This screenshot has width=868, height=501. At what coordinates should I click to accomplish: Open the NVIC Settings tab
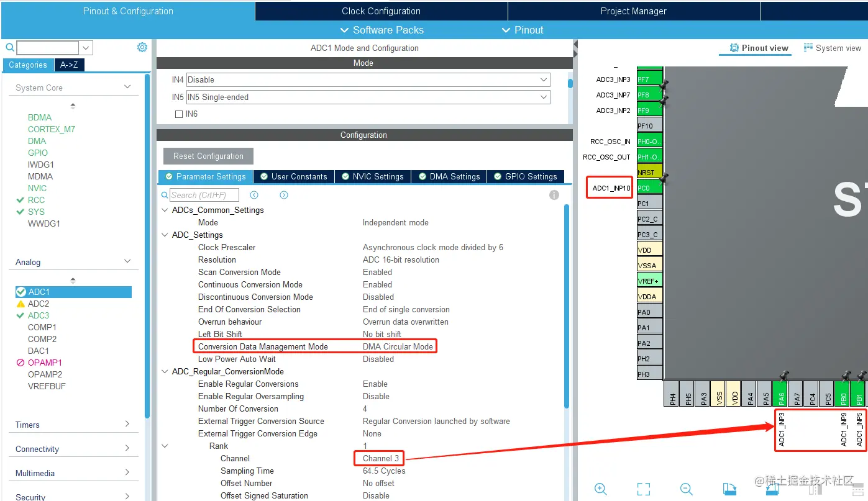(x=373, y=177)
